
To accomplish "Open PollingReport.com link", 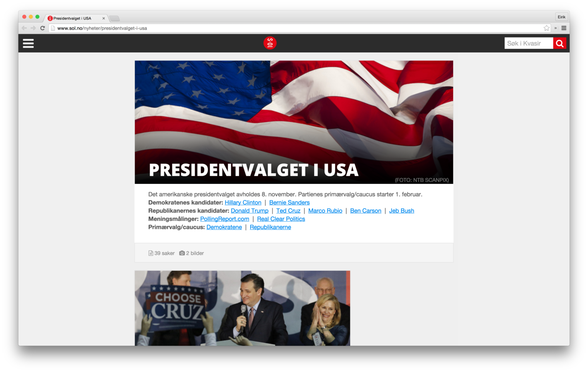I will (x=225, y=219).
